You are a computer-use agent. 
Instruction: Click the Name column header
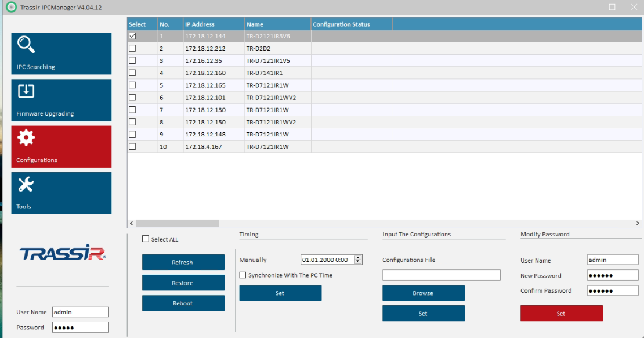point(278,24)
